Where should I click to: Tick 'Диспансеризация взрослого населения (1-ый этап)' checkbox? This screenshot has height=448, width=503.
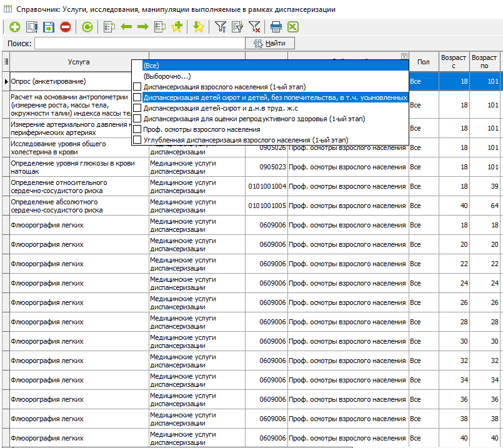[137, 87]
